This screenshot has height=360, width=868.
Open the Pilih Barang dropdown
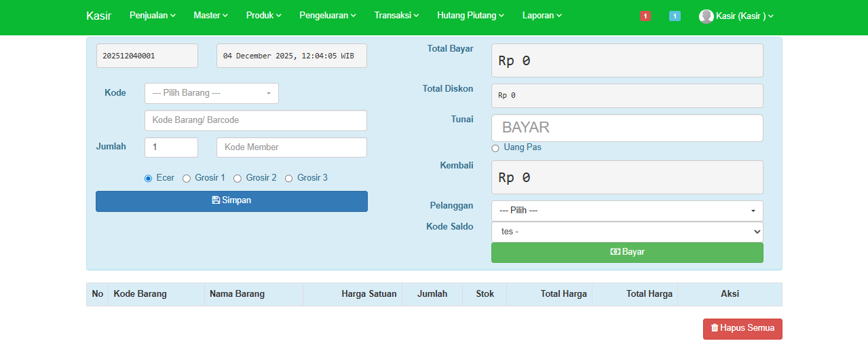coord(211,93)
